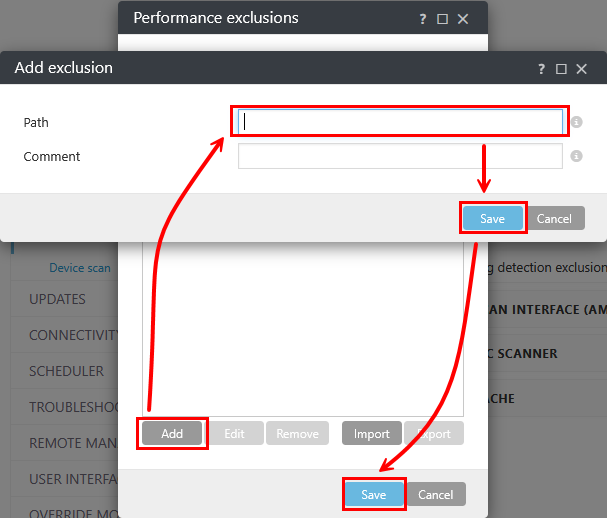This screenshot has height=518, width=607.
Task: Open the UPDATES settings section
Action: tap(57, 299)
